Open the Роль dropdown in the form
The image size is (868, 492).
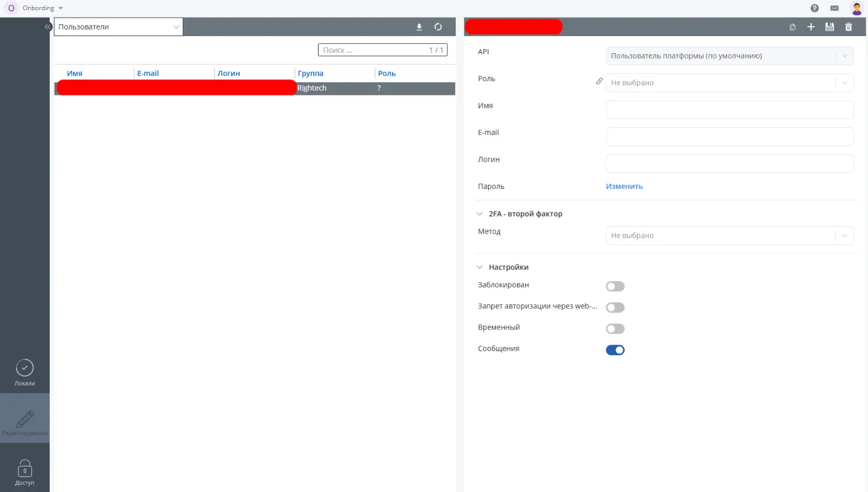[x=729, y=83]
